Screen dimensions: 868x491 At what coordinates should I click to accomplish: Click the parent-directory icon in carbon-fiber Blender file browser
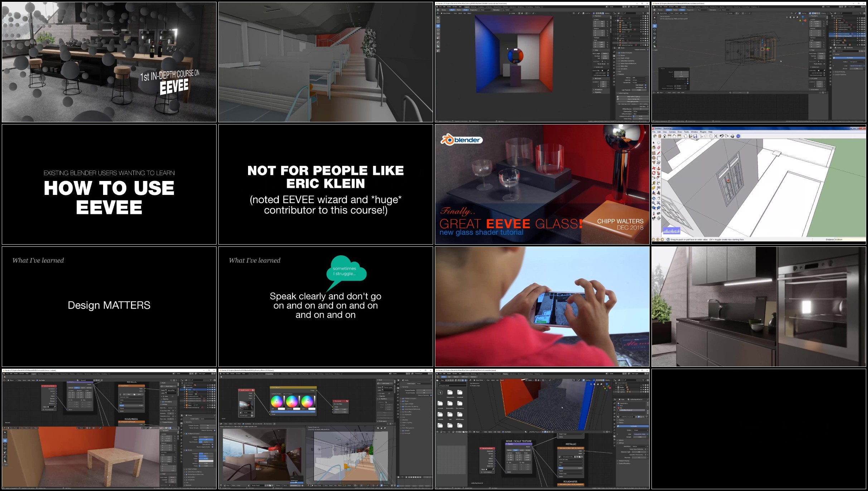click(x=440, y=392)
